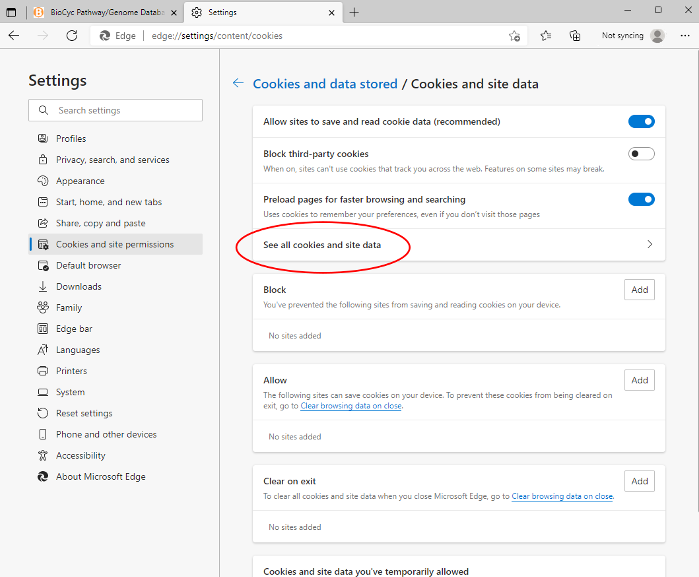Go to Downloads settings section
Viewport: 699px width, 577px height.
click(x=78, y=287)
